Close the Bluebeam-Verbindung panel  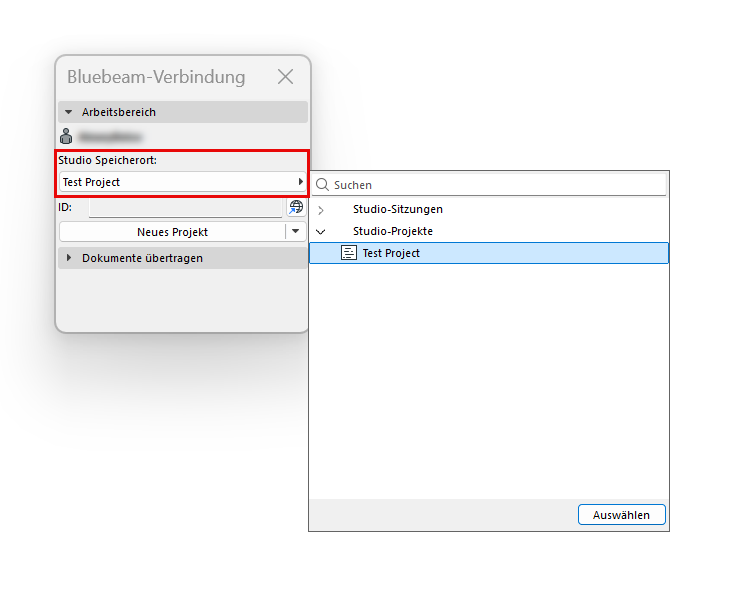tap(285, 77)
